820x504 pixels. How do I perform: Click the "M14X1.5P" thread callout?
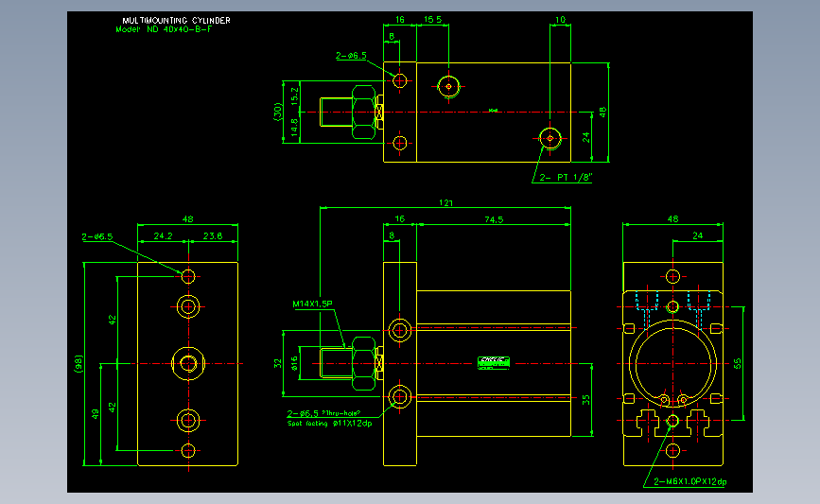(312, 304)
